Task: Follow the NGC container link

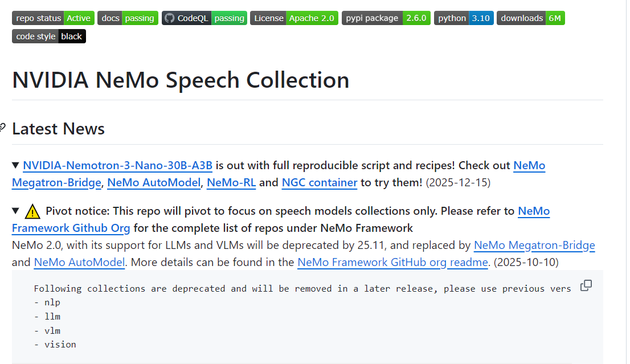Action: (319, 183)
